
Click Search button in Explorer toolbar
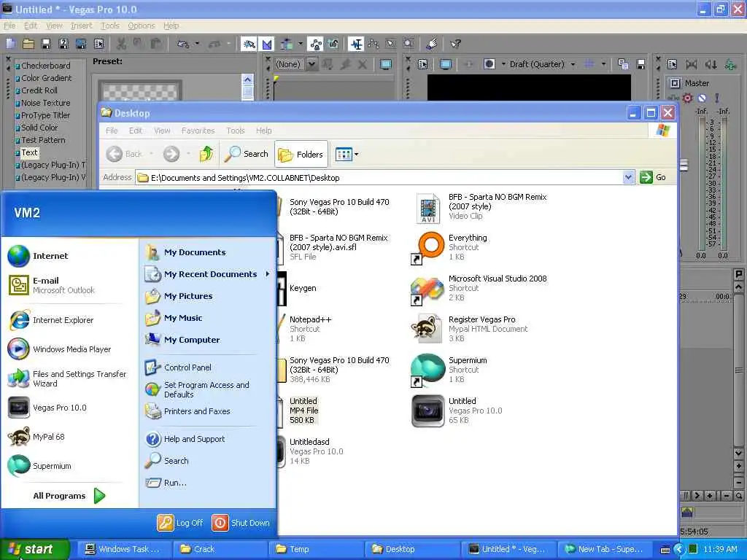(x=247, y=154)
